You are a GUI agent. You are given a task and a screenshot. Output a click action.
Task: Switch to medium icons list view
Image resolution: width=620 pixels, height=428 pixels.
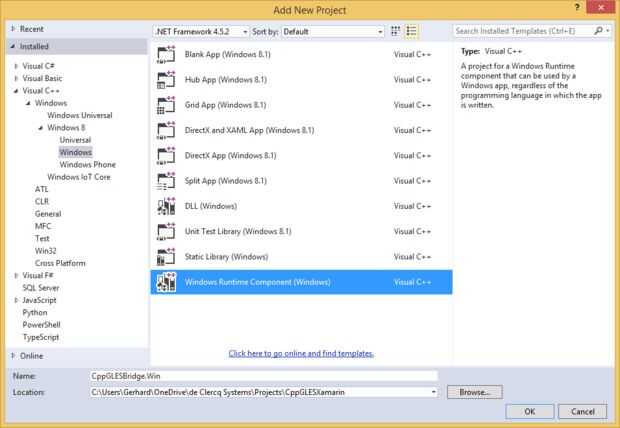coord(411,31)
